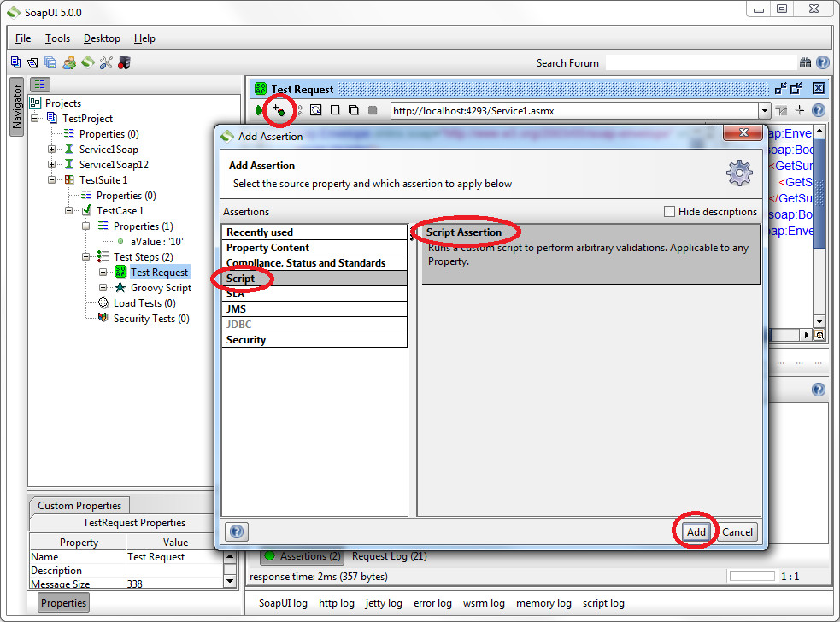Enable the Hide descriptions checkbox
840x622 pixels.
click(x=669, y=212)
